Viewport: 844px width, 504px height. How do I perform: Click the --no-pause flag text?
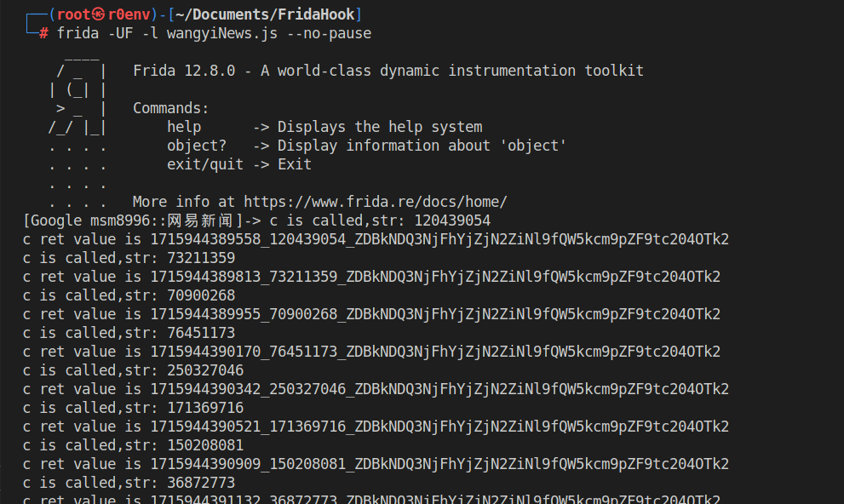tap(329, 33)
